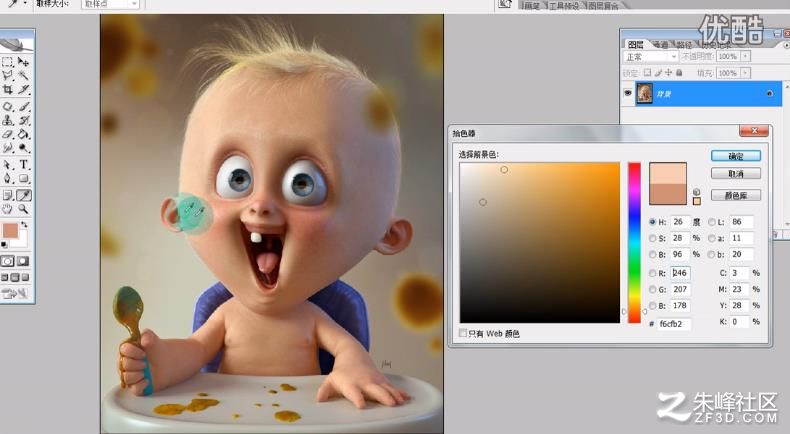The image size is (790, 434).
Task: Select the Pen tool
Action: [x=8, y=178]
